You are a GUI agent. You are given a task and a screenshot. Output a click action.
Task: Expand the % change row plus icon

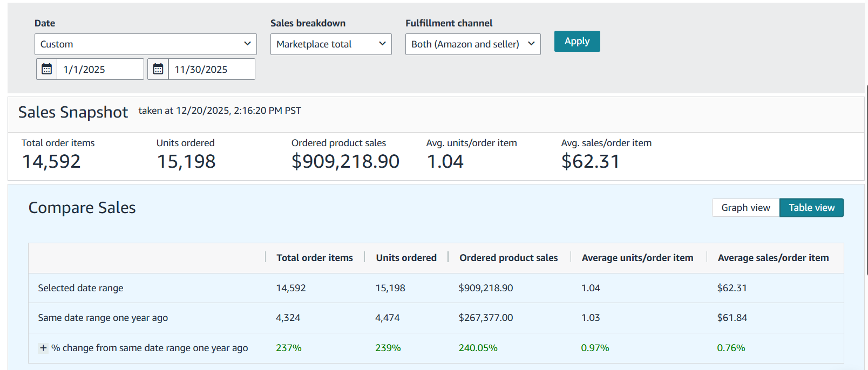coord(43,348)
